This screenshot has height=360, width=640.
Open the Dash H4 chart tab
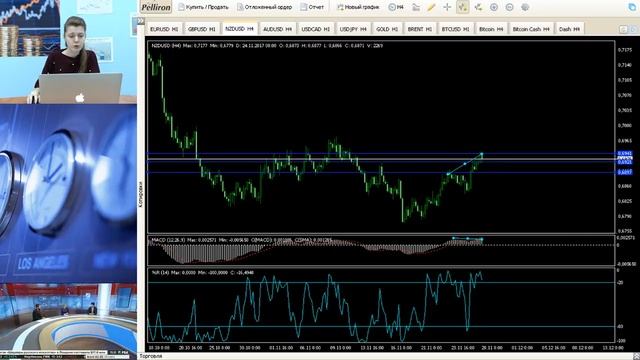569,29
